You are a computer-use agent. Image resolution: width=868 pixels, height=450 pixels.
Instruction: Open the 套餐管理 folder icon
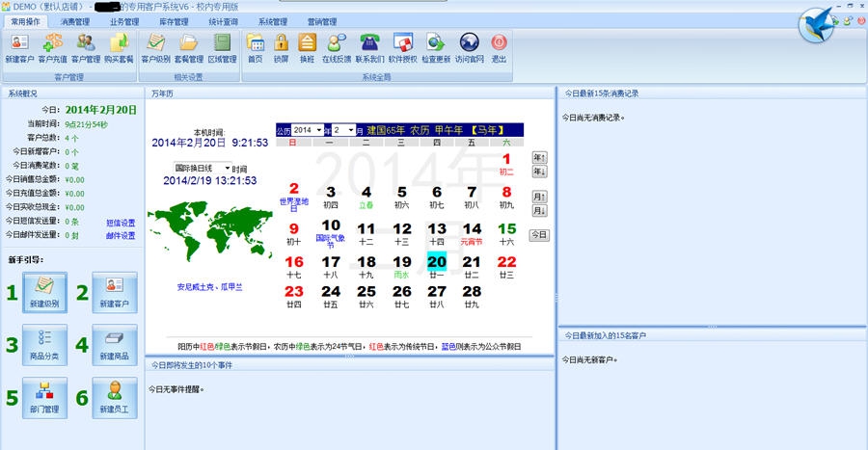coord(189,48)
